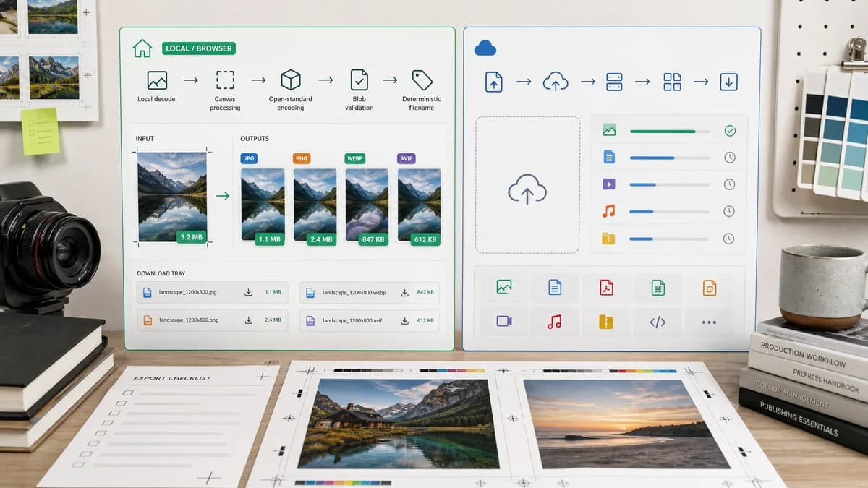Click the file upload step icon
868x488 pixels.
(493, 82)
